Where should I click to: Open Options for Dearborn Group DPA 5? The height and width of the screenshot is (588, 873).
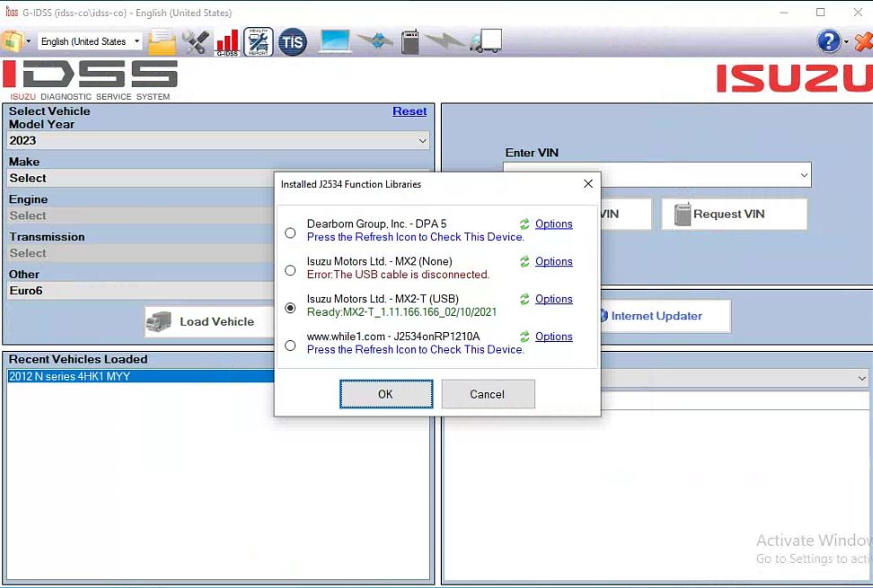click(x=554, y=224)
